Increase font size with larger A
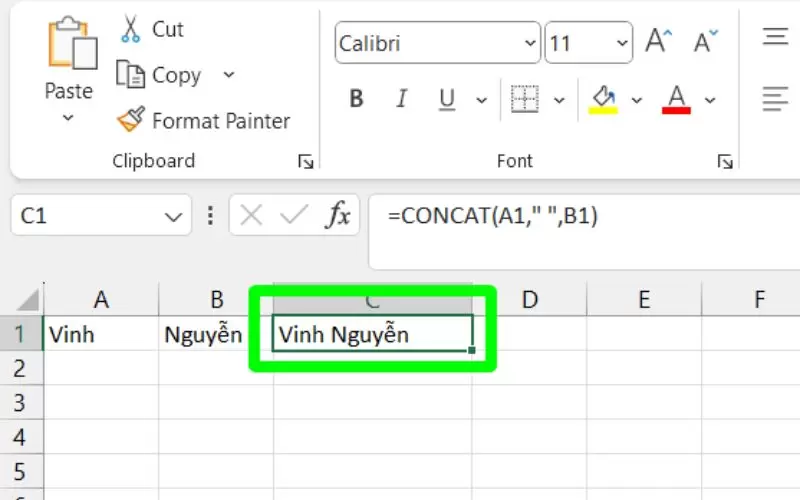The height and width of the screenshot is (500, 800). point(659,41)
